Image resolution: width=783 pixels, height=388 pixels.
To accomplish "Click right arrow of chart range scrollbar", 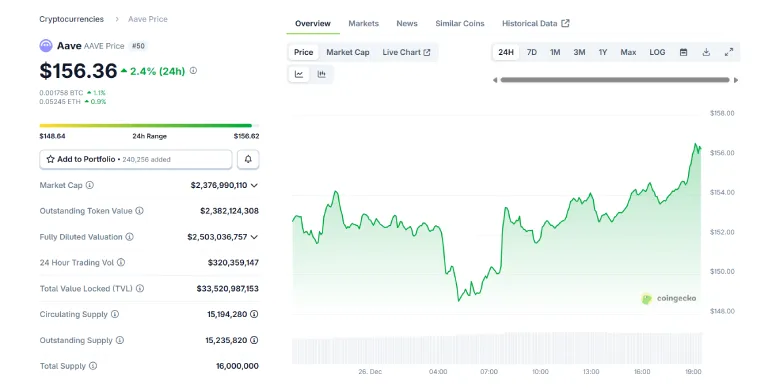I will [736, 80].
